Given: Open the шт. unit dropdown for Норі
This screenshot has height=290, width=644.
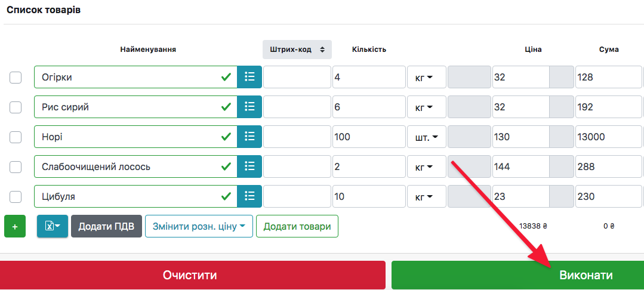Looking at the screenshot, I should (x=426, y=137).
